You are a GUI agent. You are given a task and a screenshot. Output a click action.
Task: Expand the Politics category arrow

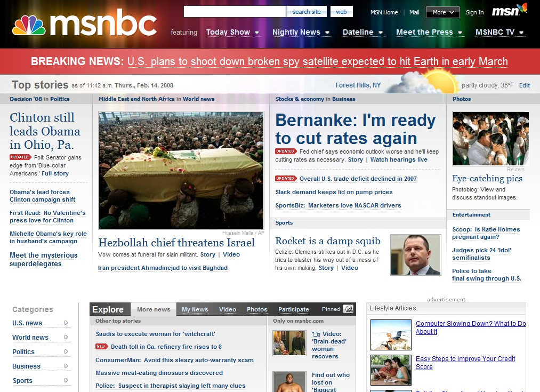click(x=66, y=351)
